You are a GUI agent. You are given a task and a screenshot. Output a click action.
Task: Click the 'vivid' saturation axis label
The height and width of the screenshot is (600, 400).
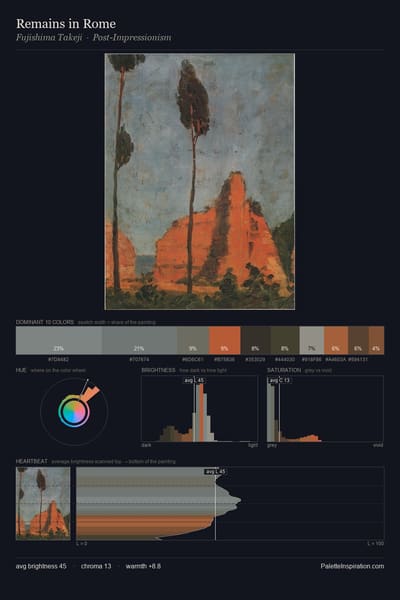coord(378,445)
